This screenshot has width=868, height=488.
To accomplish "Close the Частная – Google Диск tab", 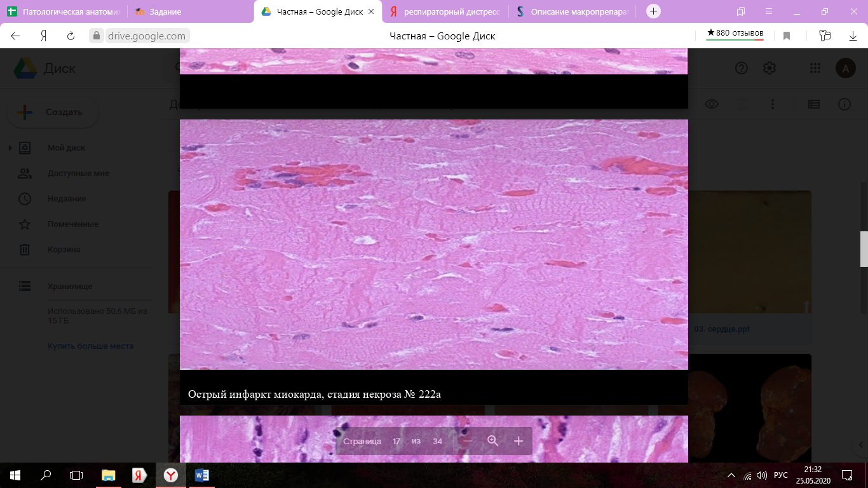I will 371,11.
